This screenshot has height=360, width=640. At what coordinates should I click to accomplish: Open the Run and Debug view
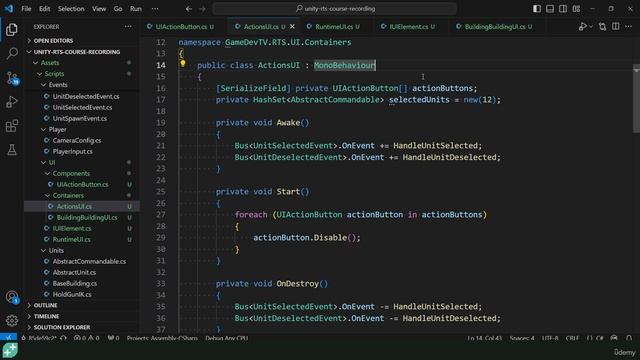[12, 102]
